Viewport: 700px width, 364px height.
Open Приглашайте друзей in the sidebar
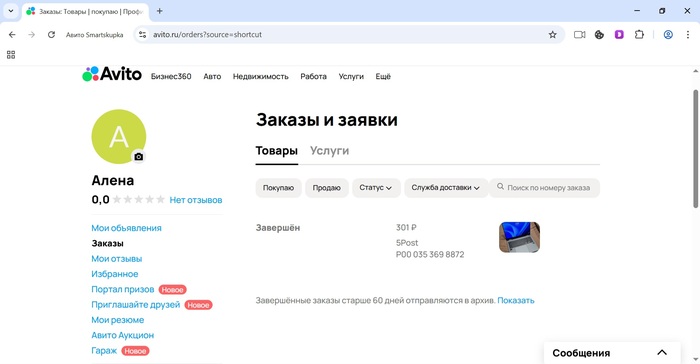click(x=136, y=305)
